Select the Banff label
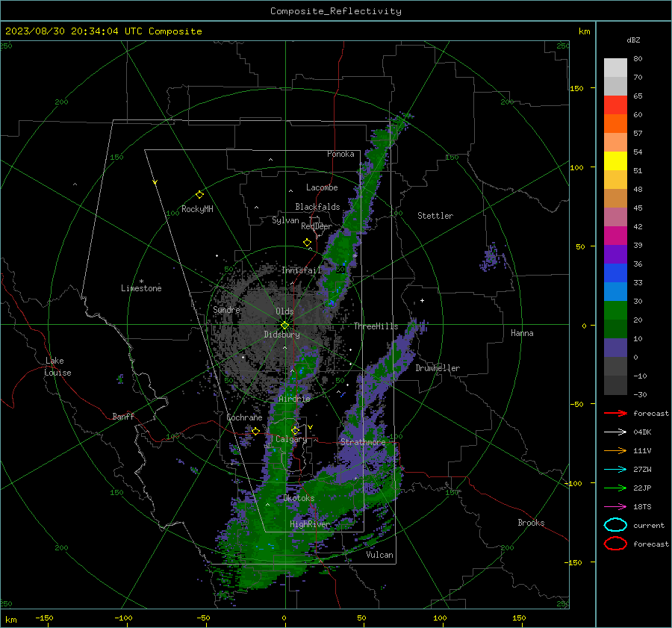This screenshot has height=628, width=672. click(123, 417)
